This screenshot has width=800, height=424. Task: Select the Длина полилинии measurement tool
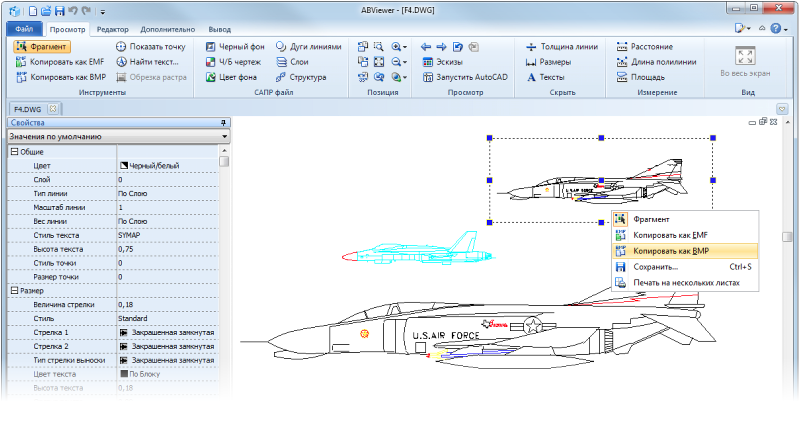click(656, 62)
